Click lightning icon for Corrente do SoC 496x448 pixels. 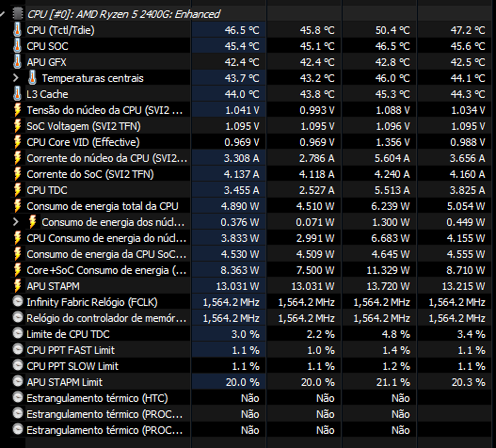(17, 174)
